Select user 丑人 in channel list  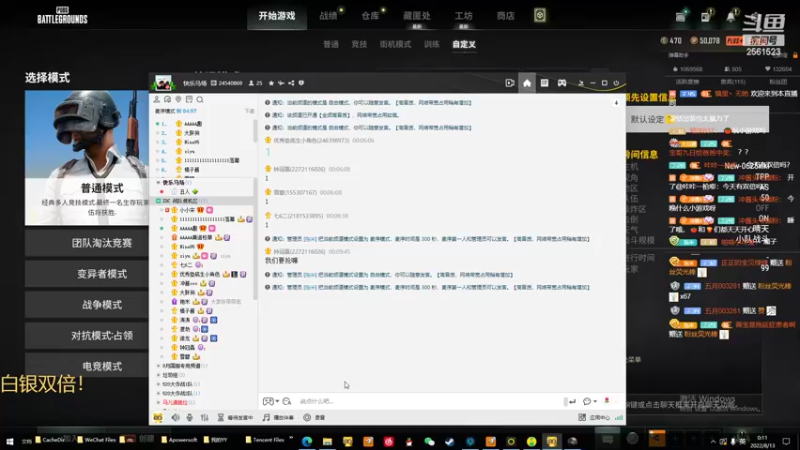185,191
